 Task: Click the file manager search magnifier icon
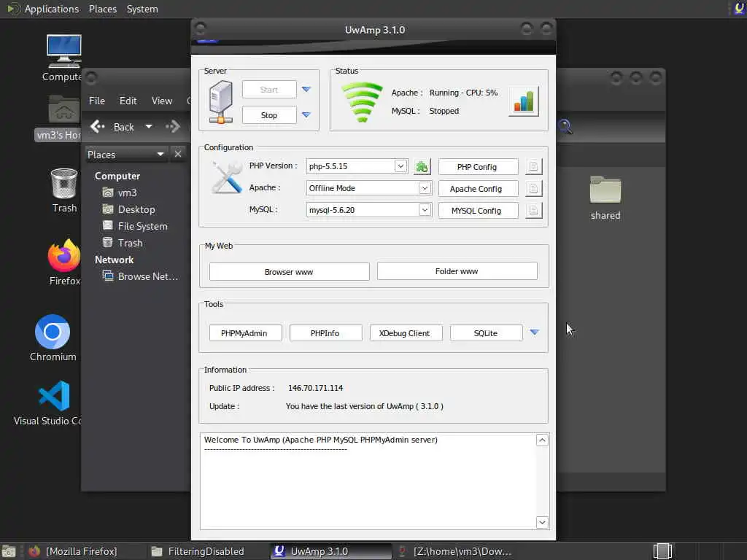[565, 127]
